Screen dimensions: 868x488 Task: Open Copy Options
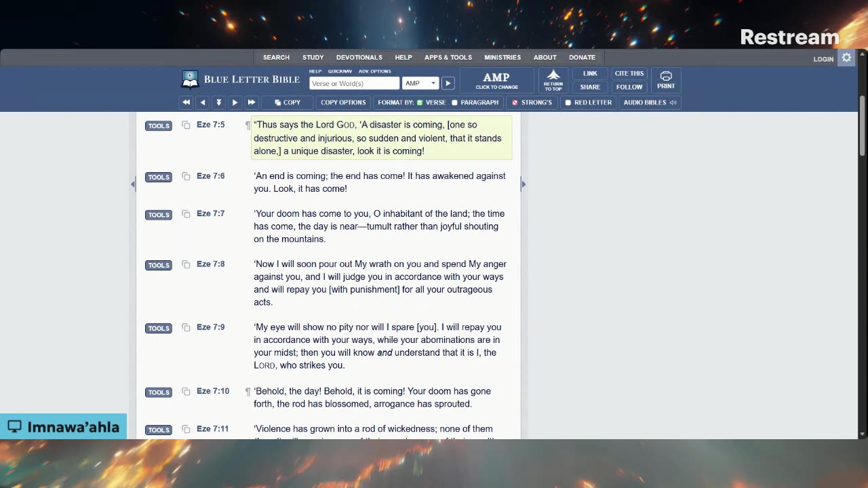pyautogui.click(x=343, y=102)
